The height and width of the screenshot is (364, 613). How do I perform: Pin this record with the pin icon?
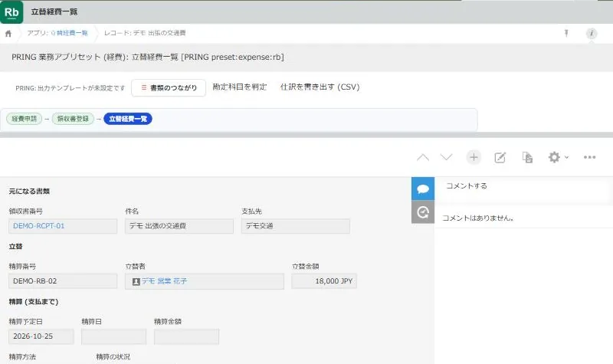(x=566, y=33)
